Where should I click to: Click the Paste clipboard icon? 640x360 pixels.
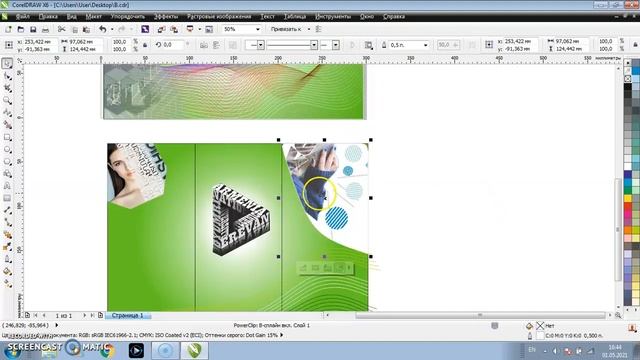point(87,29)
